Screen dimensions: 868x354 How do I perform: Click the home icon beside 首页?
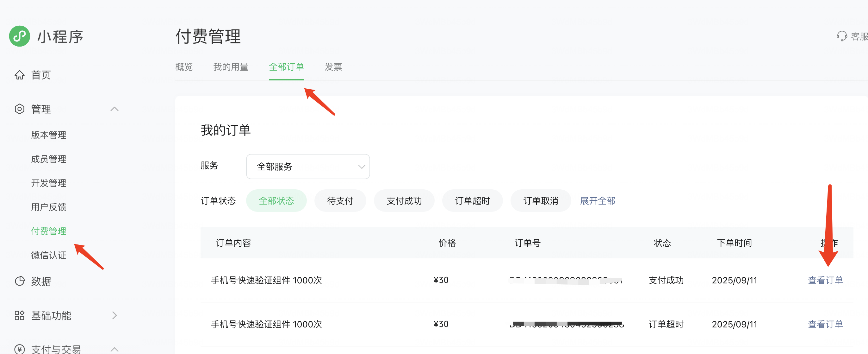click(20, 75)
